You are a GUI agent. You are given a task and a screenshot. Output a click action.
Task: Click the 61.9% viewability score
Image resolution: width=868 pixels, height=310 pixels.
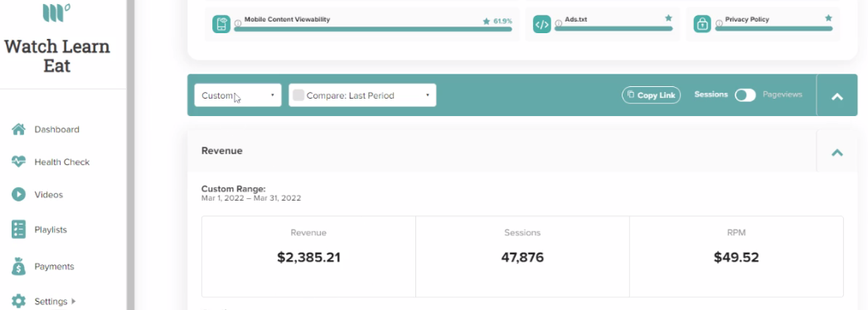[x=502, y=21]
